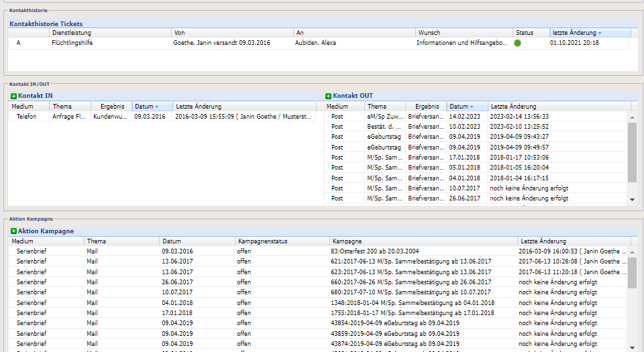Image resolution: width=644 pixels, height=352 pixels.
Task: Select 'Aubiden, Alexa' cell in tickets
Action: [315, 43]
